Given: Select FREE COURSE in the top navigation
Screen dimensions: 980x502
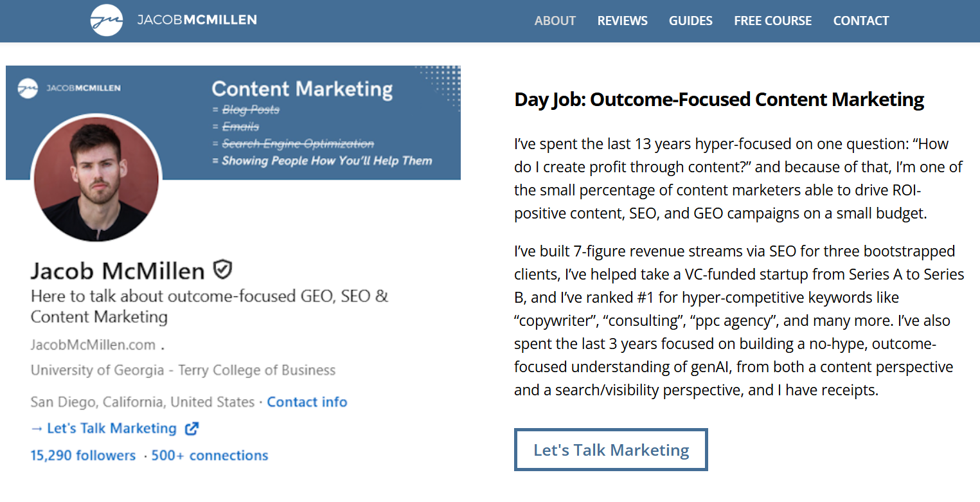Looking at the screenshot, I should [772, 21].
